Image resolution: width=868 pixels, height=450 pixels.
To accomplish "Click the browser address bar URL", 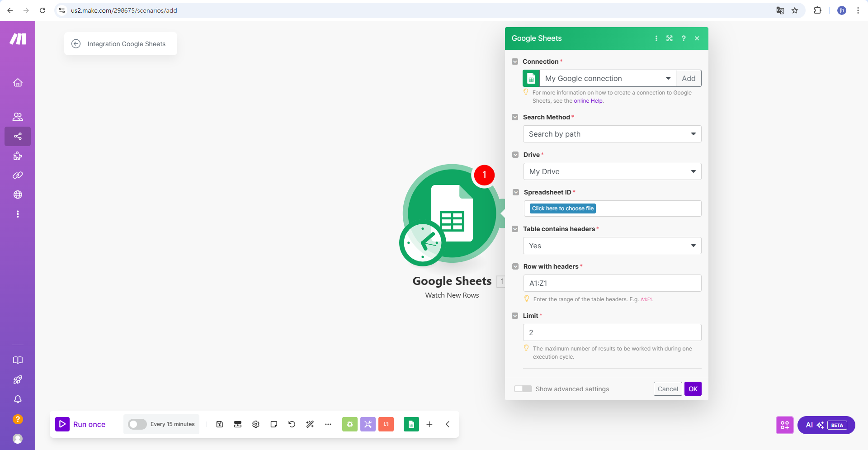I will tap(124, 10).
